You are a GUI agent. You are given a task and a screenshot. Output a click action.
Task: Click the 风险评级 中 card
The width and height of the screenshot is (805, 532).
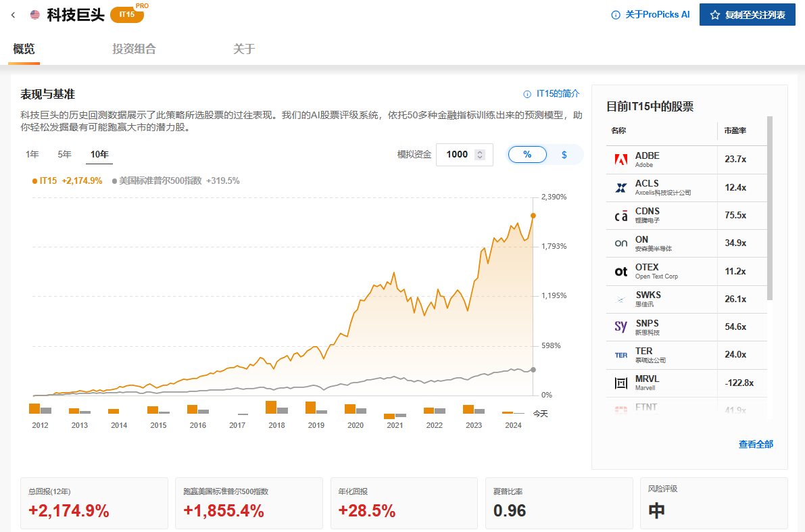pyautogui.click(x=714, y=503)
